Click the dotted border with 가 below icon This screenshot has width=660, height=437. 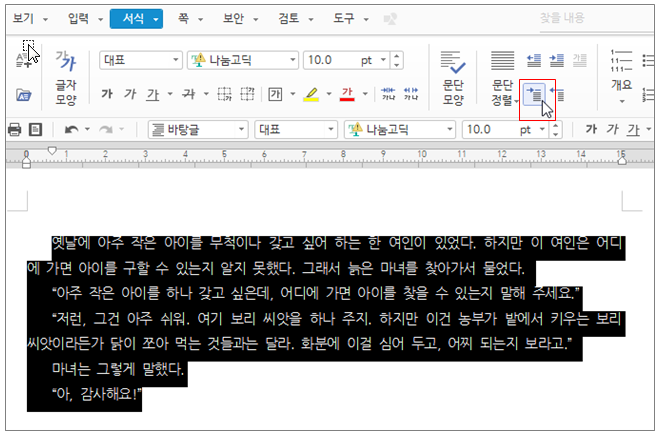pyautogui.click(x=224, y=94)
